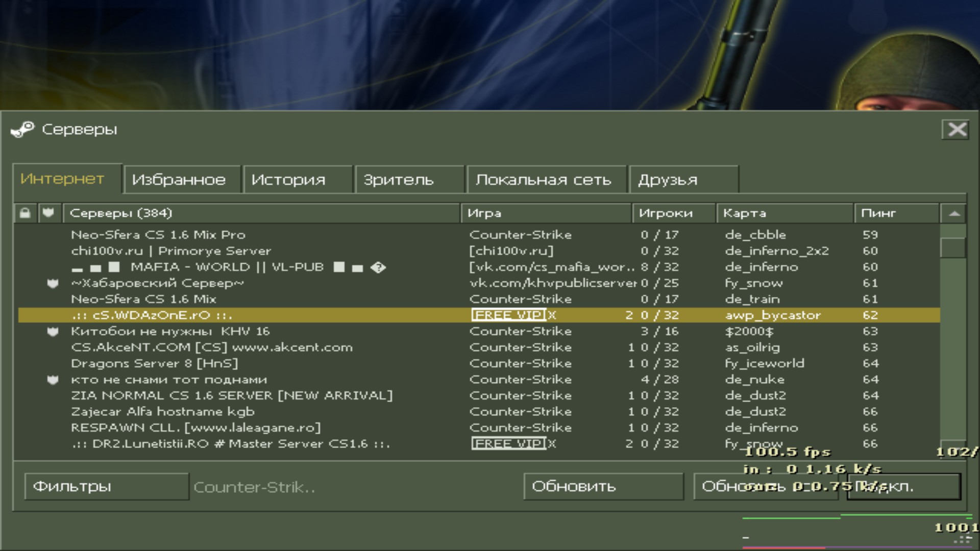The width and height of the screenshot is (980, 551).
Task: Select RESPAWN CLL. [www.laleagane.ro] server
Action: pyautogui.click(x=479, y=428)
